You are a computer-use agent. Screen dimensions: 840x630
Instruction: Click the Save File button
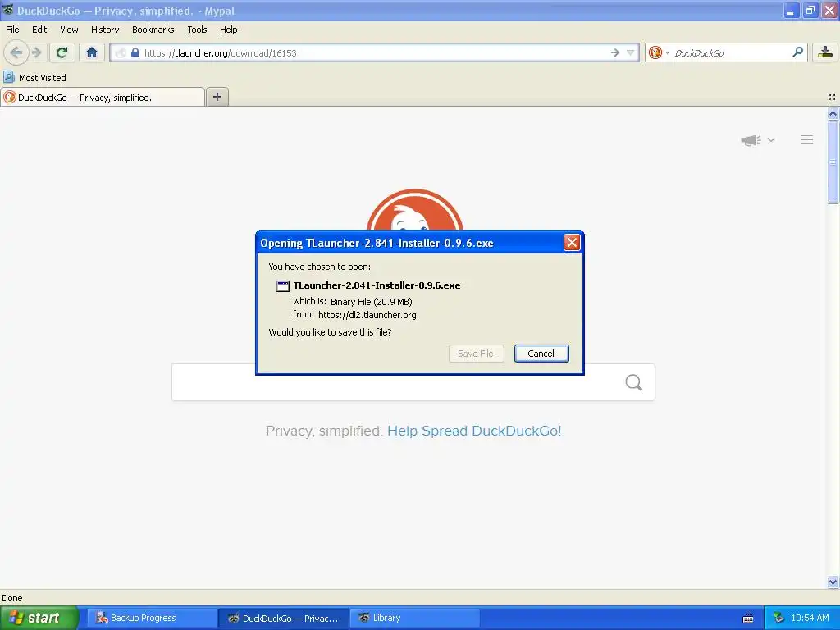click(x=476, y=354)
